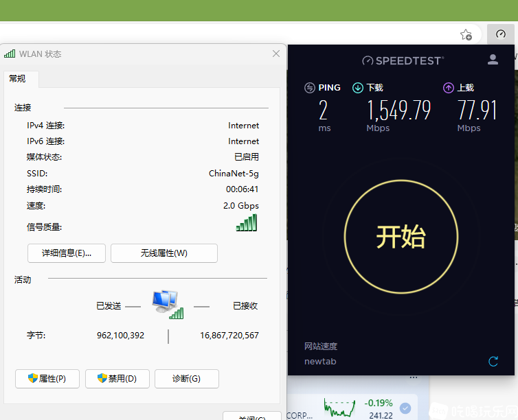Viewport: 518px width, 420px height.
Task: Click the 962,100,392 sent bytes value
Action: (121, 336)
